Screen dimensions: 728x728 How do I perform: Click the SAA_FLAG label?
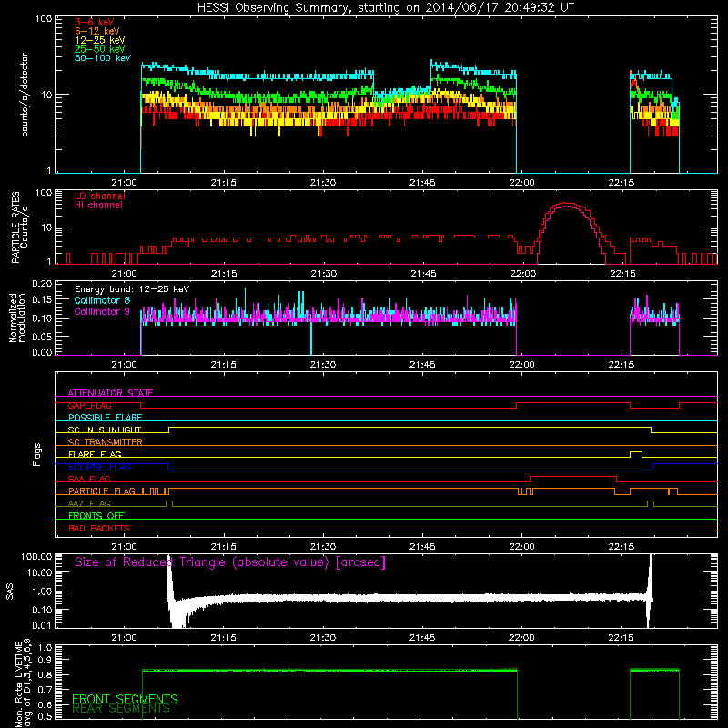coord(89,479)
